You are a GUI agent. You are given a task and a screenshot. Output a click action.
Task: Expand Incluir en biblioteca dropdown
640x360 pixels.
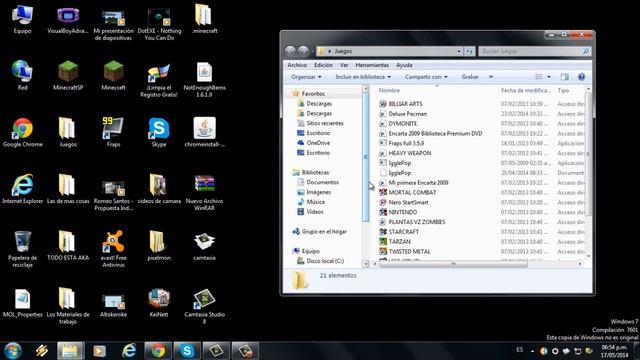[x=363, y=77]
